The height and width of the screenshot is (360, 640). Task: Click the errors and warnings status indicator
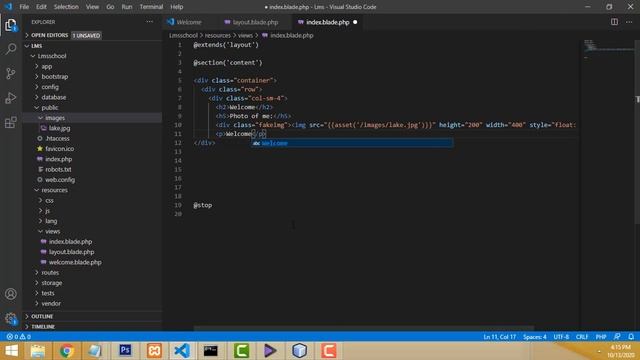(19, 337)
